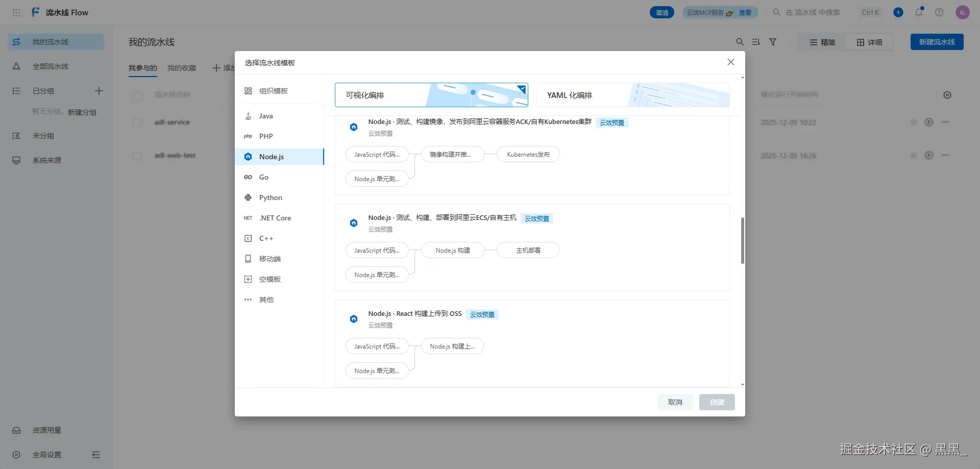Favorite the adl-service pipeline star
The image size is (980, 469).
(x=914, y=122)
